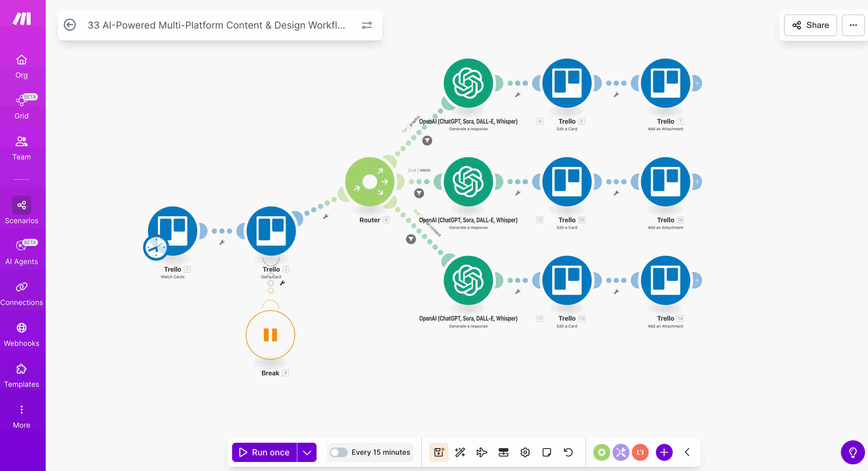Viewport: 868px width, 471px height.
Task: Open Grid in the sidebar
Action: [x=22, y=107]
